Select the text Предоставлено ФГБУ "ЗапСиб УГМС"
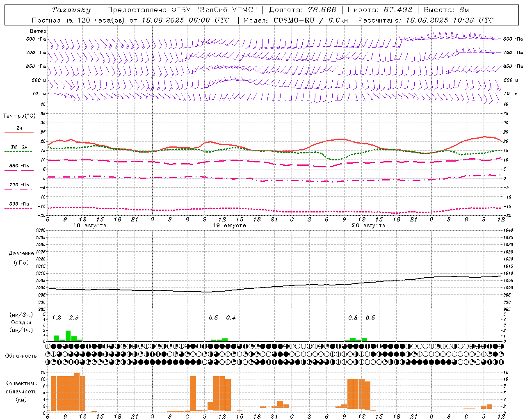Screen dimensions: 525x420 coord(182,10)
